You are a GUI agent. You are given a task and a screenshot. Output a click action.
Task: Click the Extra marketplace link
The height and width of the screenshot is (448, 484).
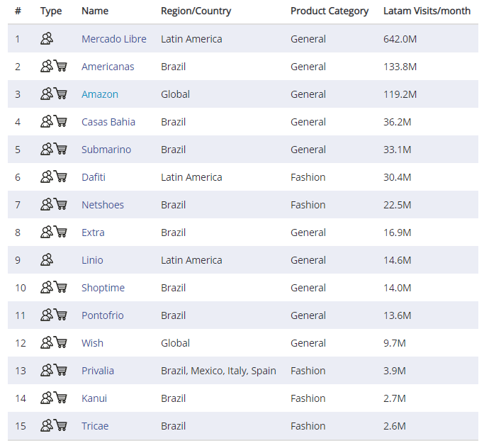point(93,233)
